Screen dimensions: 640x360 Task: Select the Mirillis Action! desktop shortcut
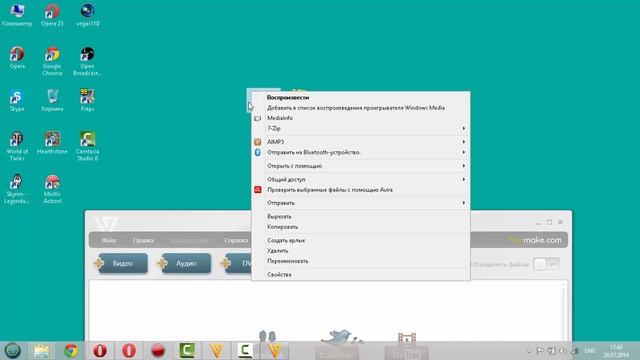coord(52,189)
